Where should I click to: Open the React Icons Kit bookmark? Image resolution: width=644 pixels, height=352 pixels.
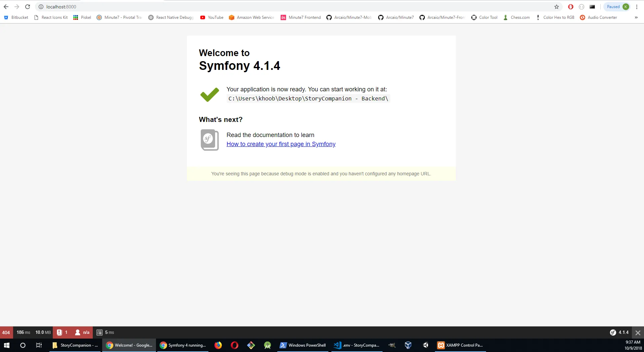pos(51,17)
